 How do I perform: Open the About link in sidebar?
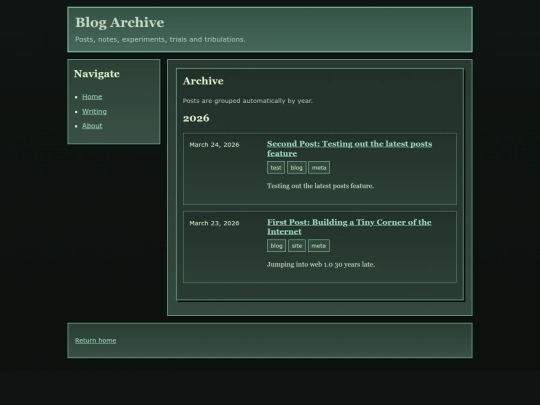click(x=92, y=126)
